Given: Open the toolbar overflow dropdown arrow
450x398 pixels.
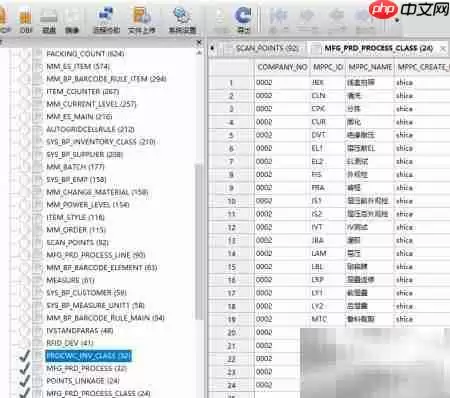Looking at the screenshot, I should coord(397,21).
